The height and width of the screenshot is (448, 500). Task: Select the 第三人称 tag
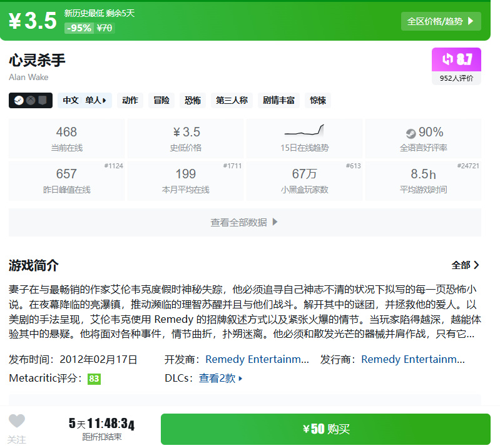pos(232,101)
